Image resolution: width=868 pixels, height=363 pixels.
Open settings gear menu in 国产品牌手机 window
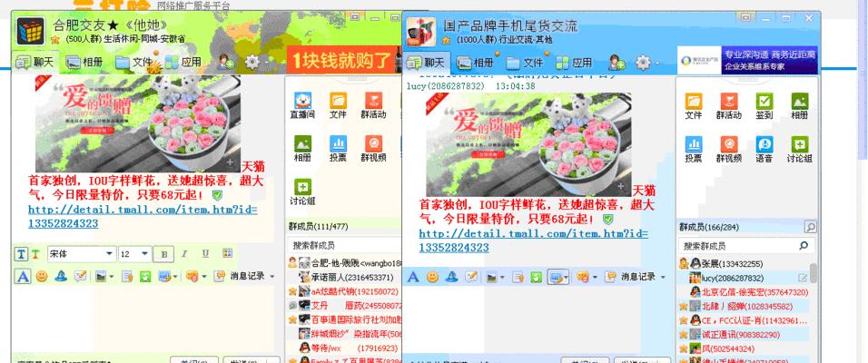(x=643, y=63)
